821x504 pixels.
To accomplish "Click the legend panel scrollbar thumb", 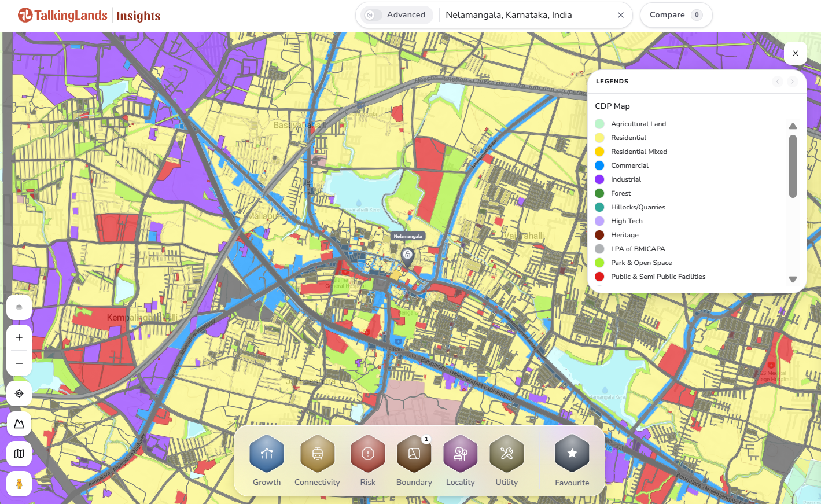I will [x=793, y=167].
